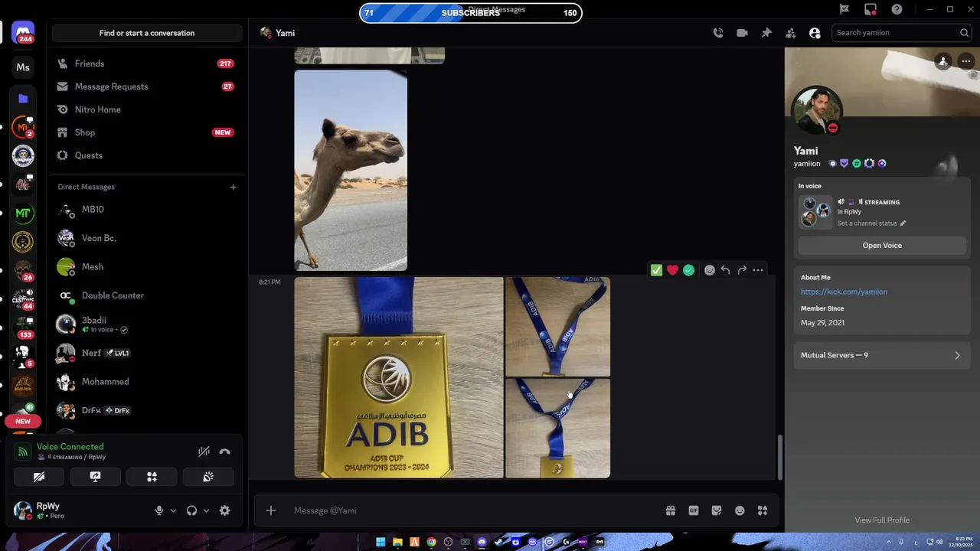Open pinned messages
The width and height of the screenshot is (980, 551).
[x=766, y=33]
